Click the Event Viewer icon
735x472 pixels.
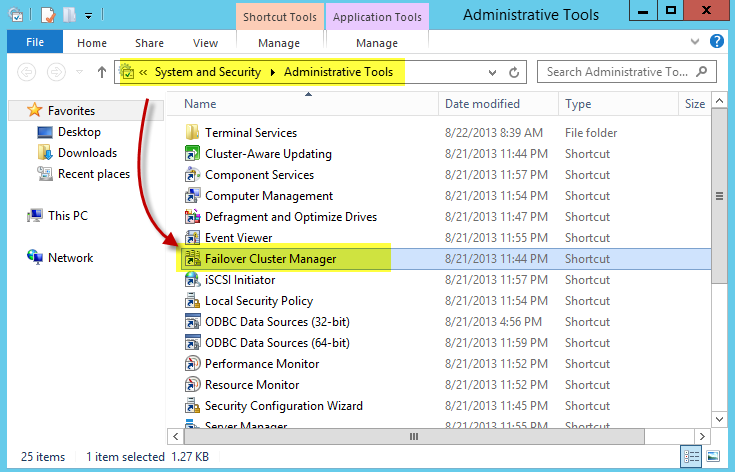point(192,238)
